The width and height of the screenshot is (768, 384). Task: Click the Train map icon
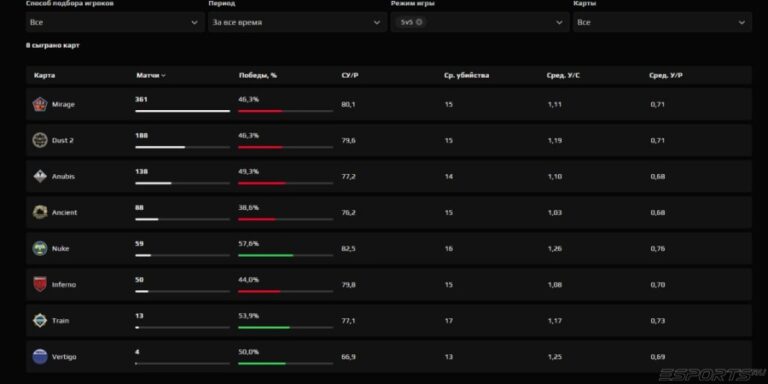(40, 321)
